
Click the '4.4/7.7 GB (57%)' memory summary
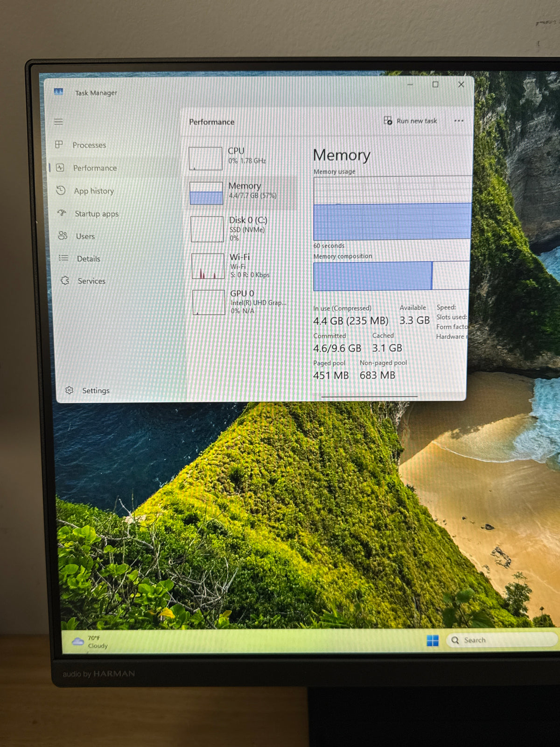pos(252,196)
